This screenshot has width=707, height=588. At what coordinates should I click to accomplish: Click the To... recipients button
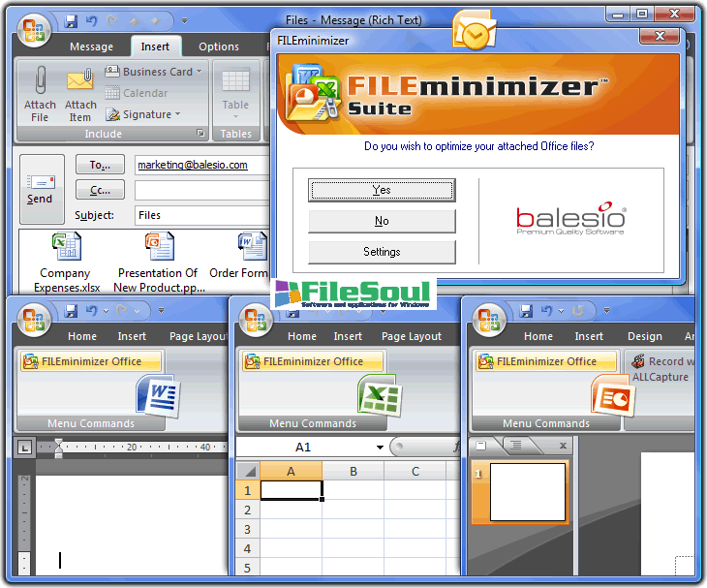point(101,166)
